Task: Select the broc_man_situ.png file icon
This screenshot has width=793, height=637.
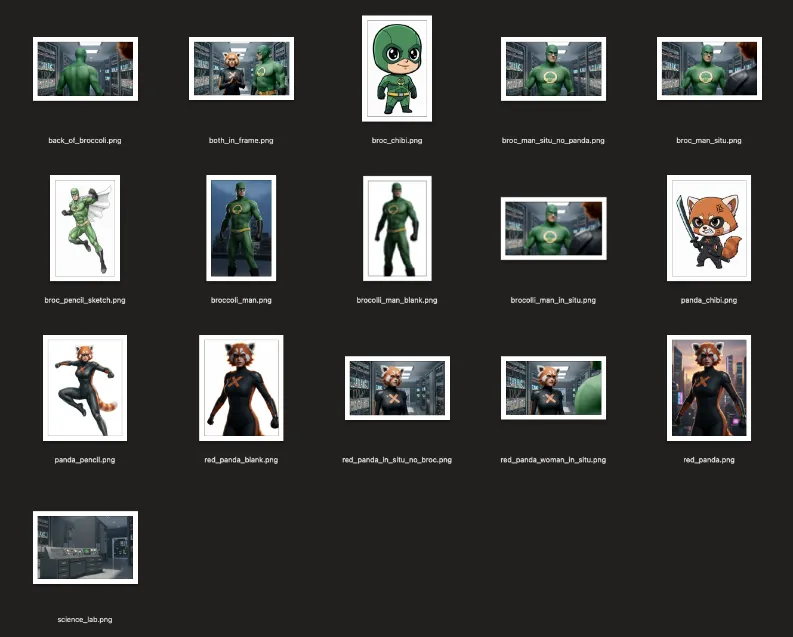Action: [x=709, y=69]
